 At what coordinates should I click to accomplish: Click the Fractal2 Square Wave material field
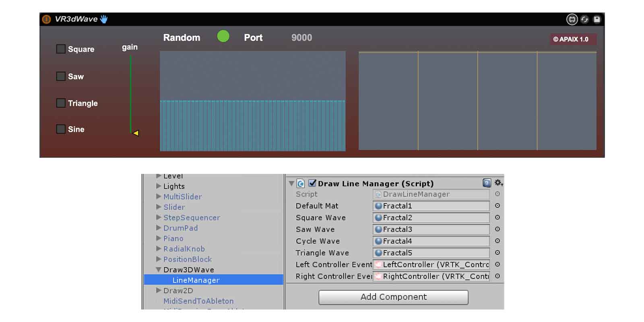[431, 218]
